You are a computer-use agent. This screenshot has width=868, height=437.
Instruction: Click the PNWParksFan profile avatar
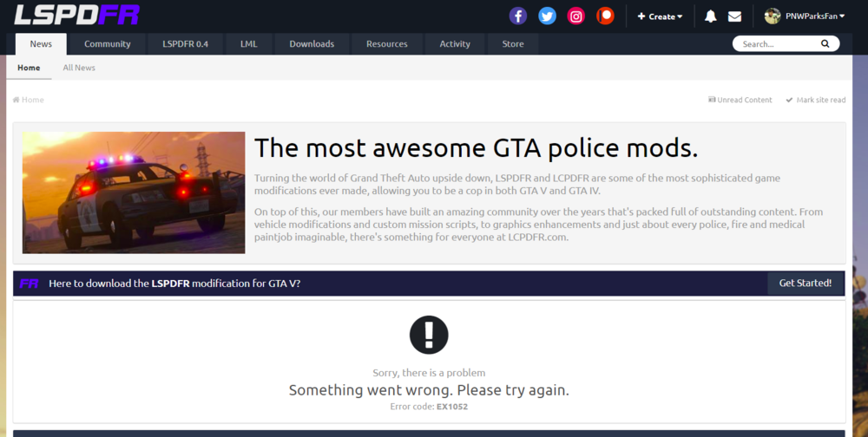(773, 16)
